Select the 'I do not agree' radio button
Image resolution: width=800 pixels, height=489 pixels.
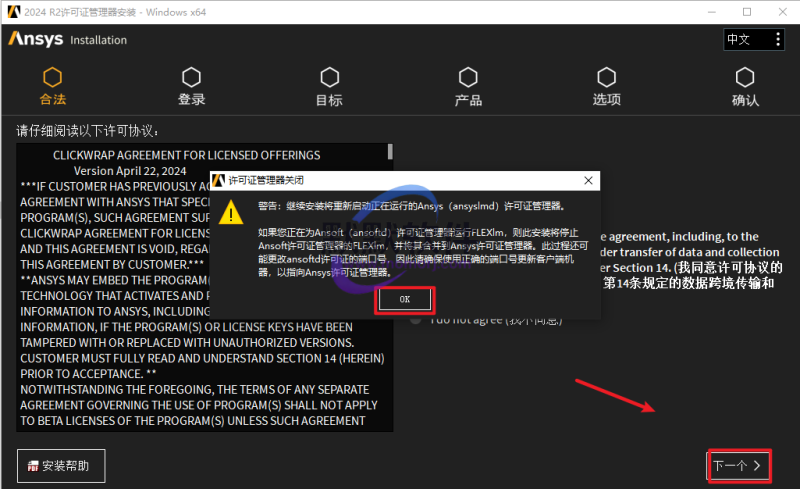(415, 319)
